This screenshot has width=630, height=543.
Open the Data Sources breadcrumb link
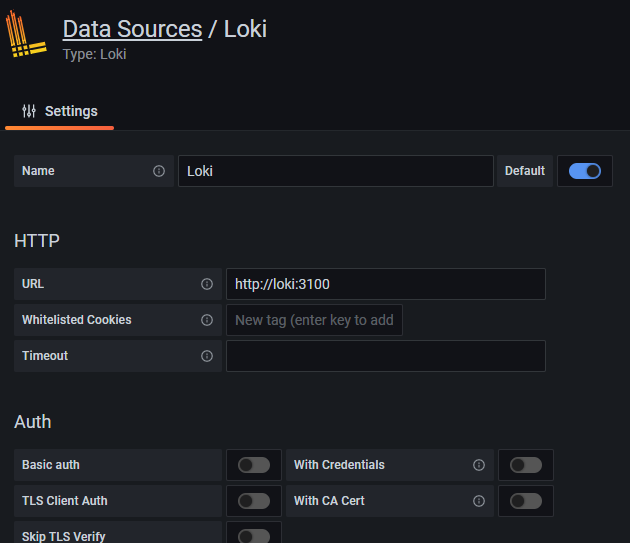(133, 29)
